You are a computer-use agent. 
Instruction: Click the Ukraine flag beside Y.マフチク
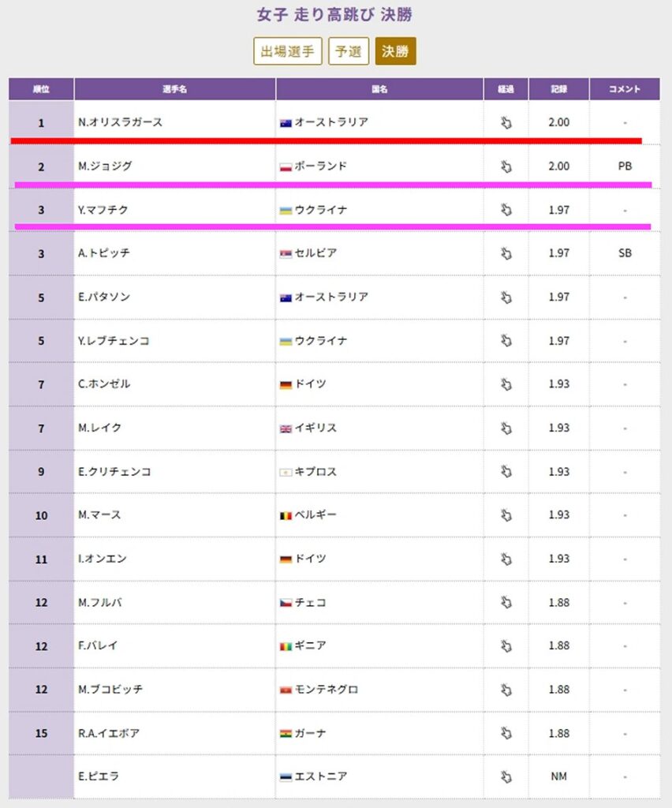pyautogui.click(x=286, y=211)
